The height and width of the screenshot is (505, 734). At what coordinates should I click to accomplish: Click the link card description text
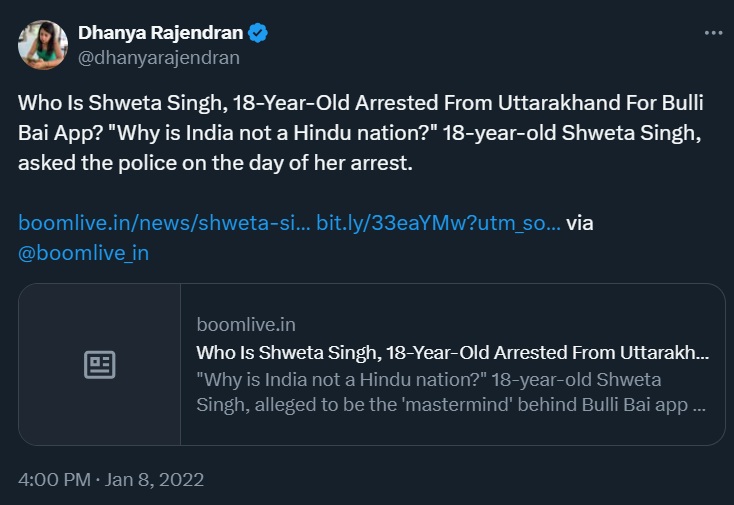pos(452,393)
